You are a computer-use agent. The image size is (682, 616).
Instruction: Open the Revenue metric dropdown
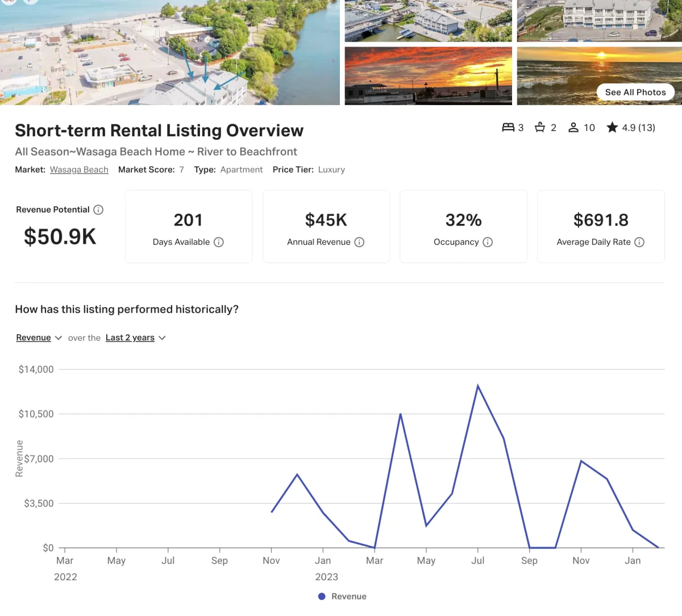coord(34,338)
